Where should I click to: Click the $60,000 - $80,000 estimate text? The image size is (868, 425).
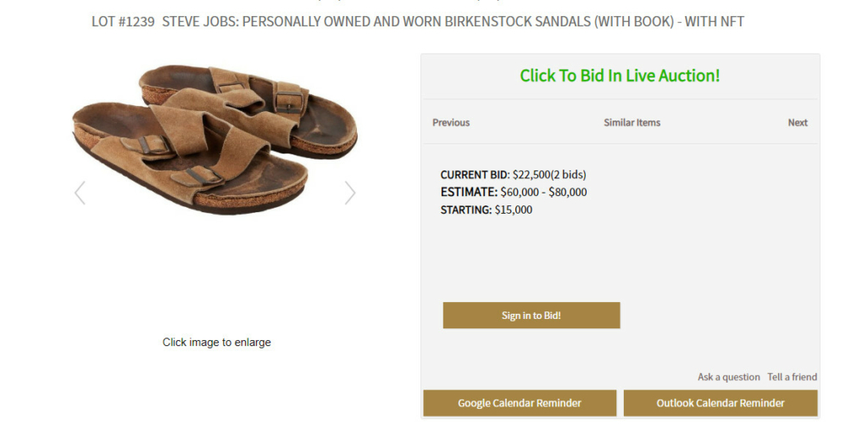tap(543, 192)
